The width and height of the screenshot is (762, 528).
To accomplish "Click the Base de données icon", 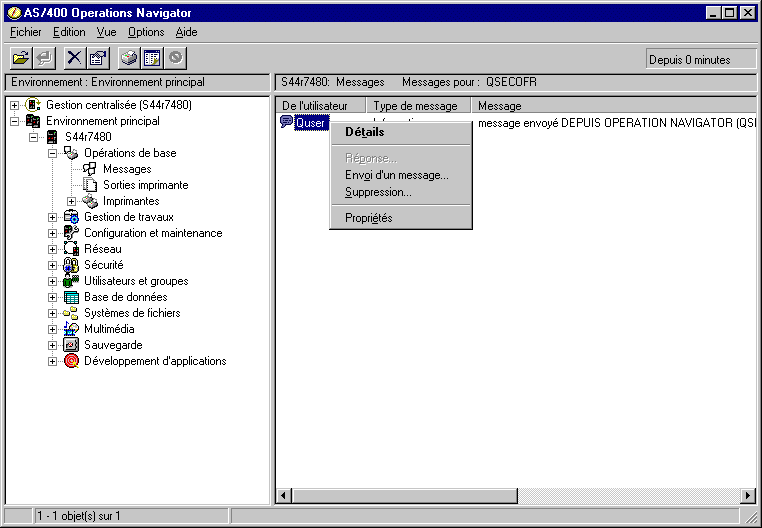I will point(71,297).
